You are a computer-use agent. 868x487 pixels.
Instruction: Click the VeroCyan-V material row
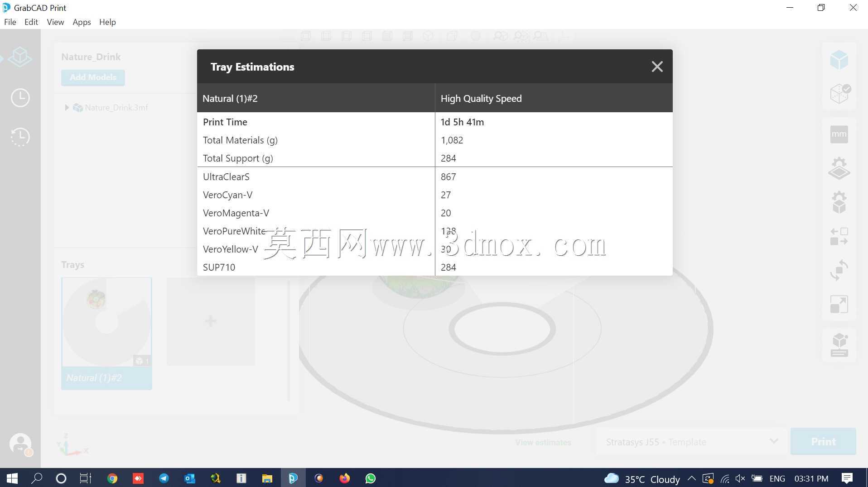tap(434, 195)
